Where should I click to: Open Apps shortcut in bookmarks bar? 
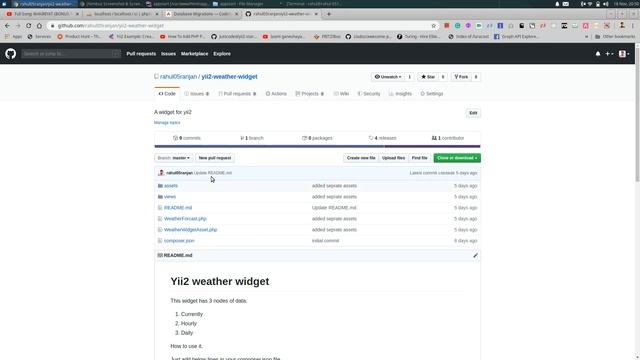14,36
